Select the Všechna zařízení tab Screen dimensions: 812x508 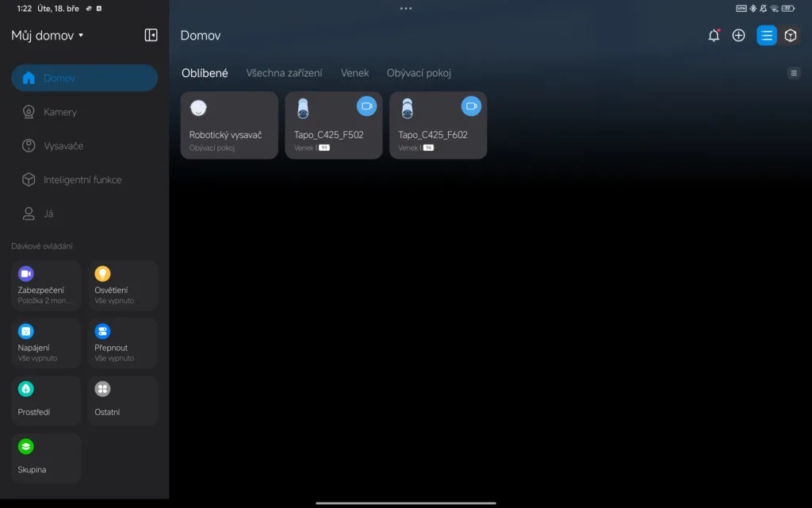pyautogui.click(x=284, y=73)
